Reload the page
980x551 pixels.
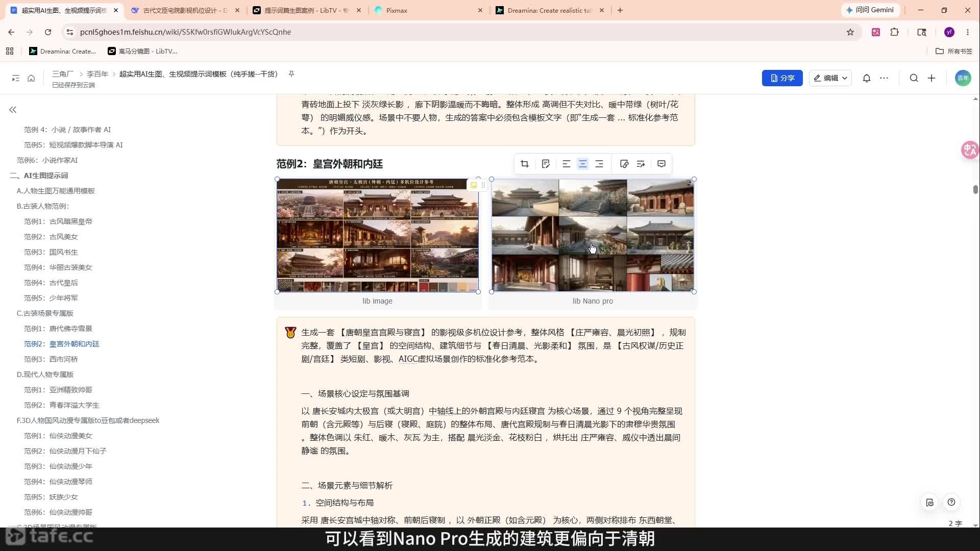coord(48,32)
